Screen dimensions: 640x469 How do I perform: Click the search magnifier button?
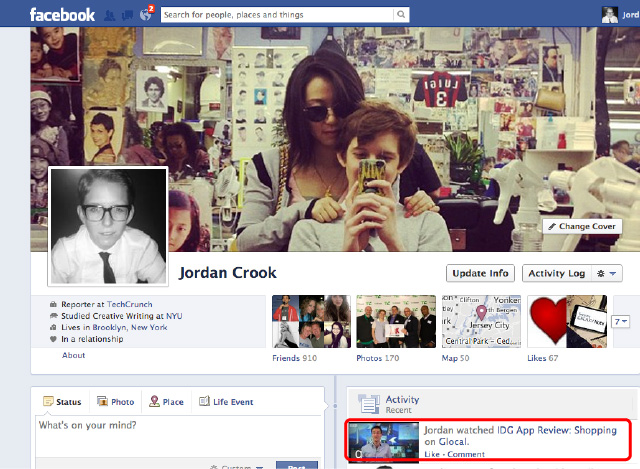(x=401, y=15)
